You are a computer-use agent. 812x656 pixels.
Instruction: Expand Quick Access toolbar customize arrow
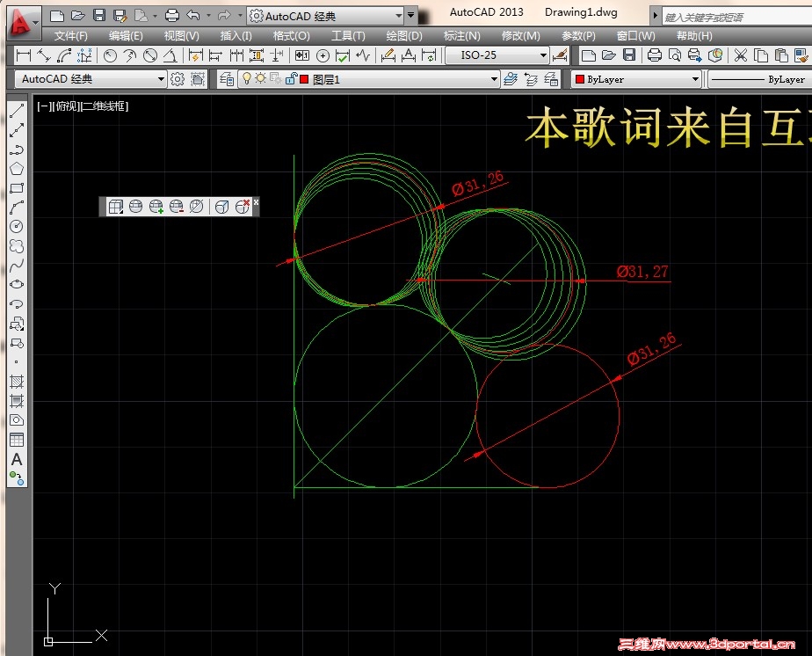410,16
